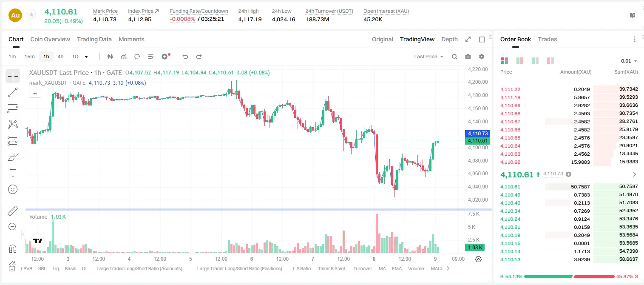The height and width of the screenshot is (285, 644).
Task: Open the Coin Overview tab
Action: [x=50, y=39]
